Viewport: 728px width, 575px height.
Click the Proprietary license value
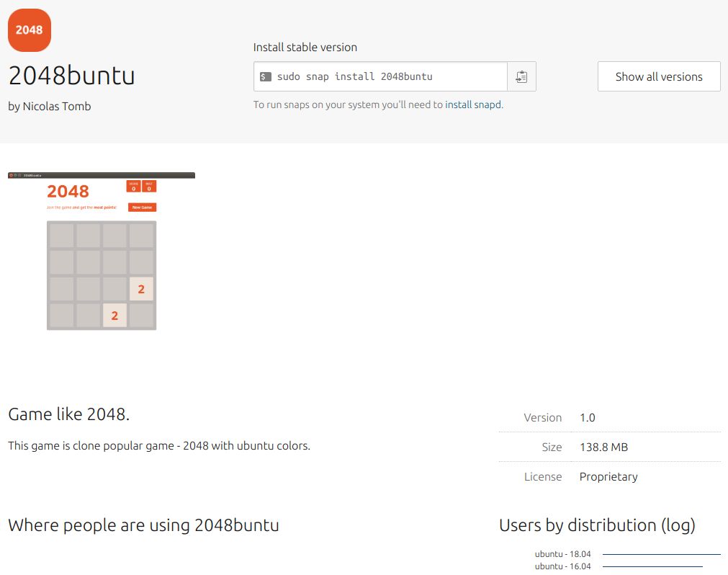point(608,476)
